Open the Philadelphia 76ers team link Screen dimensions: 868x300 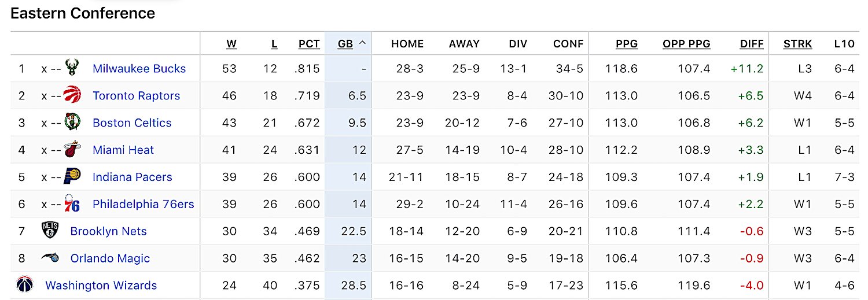144,204
